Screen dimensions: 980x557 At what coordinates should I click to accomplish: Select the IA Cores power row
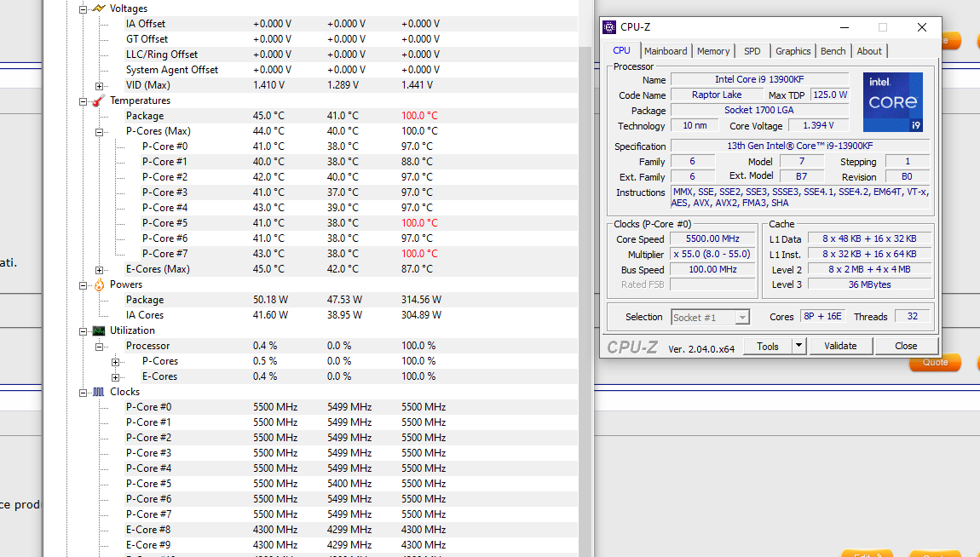351,315
